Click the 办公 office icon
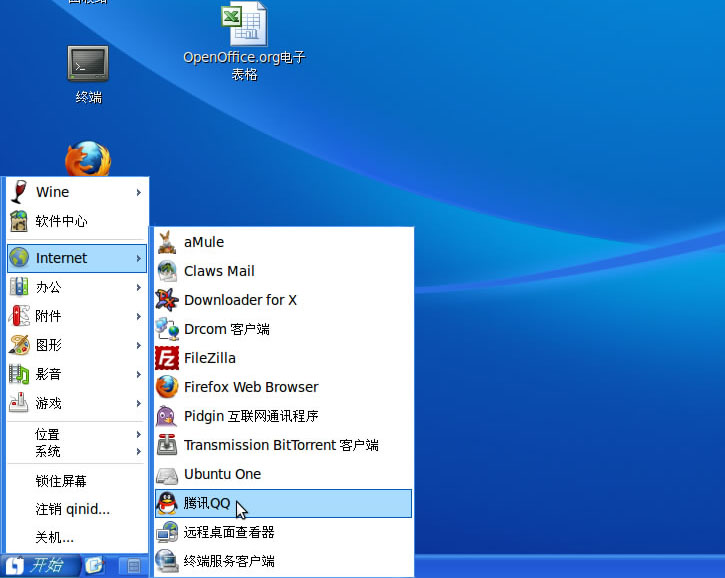This screenshot has width=725, height=578. tap(19, 287)
